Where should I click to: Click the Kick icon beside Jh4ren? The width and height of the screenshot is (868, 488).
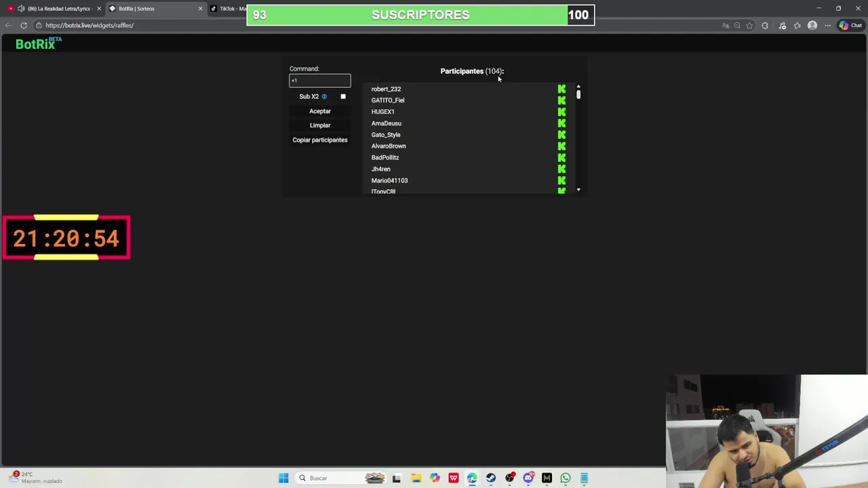point(561,169)
